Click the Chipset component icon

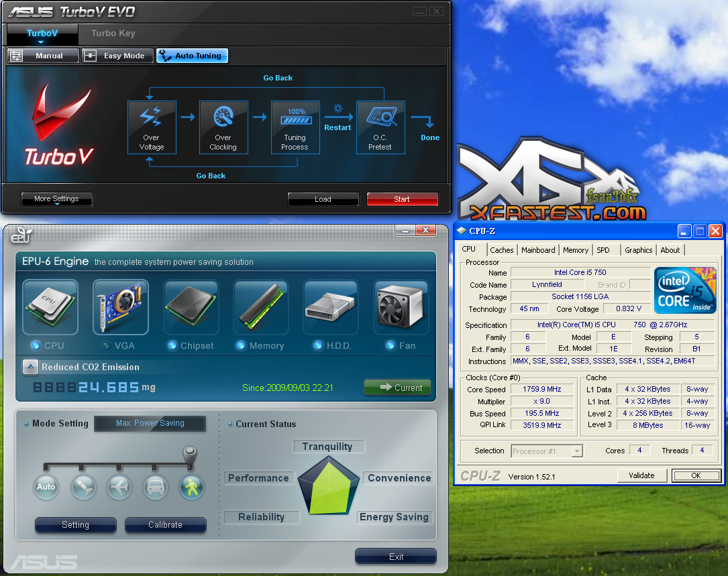(x=191, y=307)
